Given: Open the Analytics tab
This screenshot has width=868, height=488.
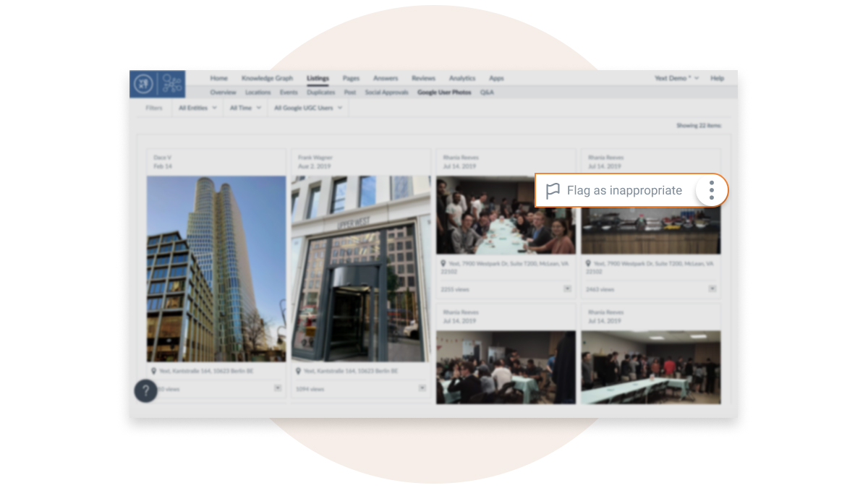Looking at the screenshot, I should 462,78.
